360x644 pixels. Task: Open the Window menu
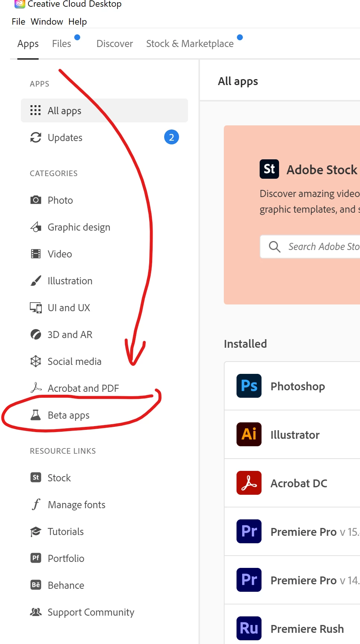tap(47, 22)
